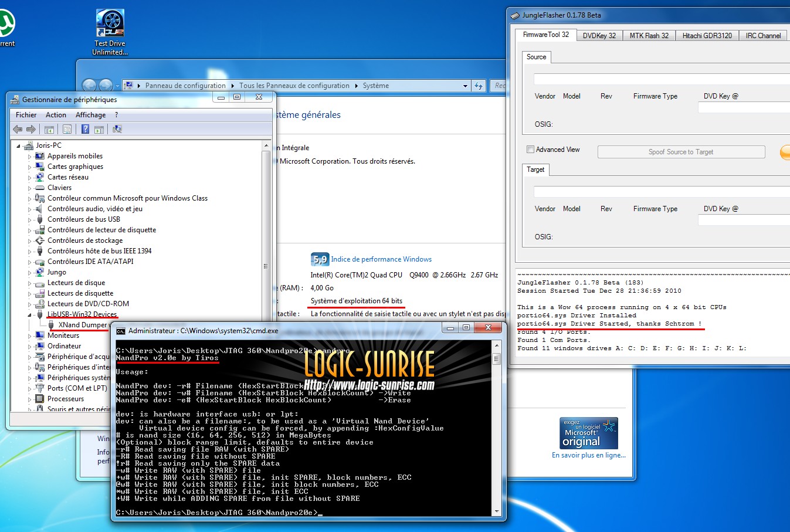Switch to MTK Flash 32 tab
This screenshot has width=790, height=532.
[649, 36]
